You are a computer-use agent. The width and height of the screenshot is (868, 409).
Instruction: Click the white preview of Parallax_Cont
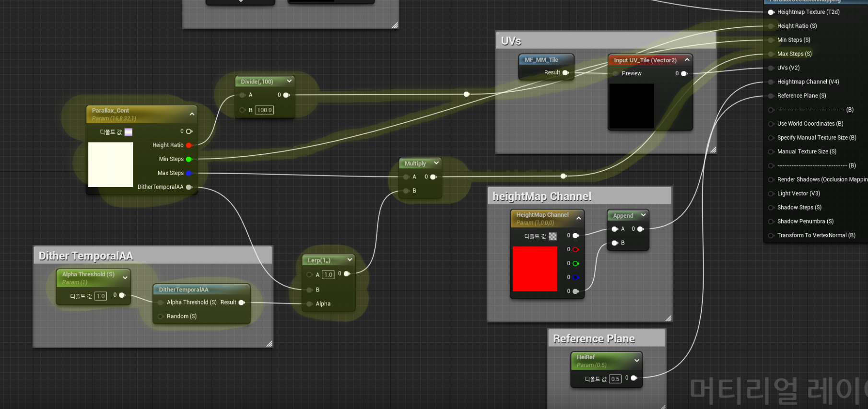tap(111, 164)
